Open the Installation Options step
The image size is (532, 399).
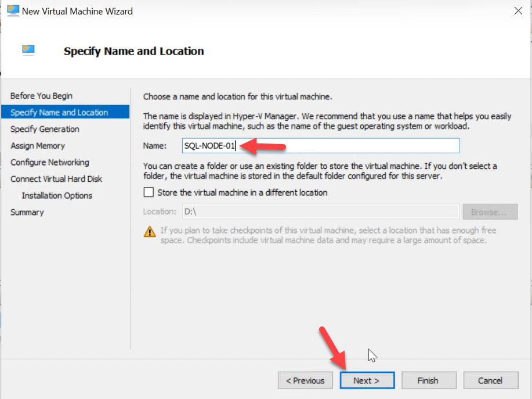57,196
